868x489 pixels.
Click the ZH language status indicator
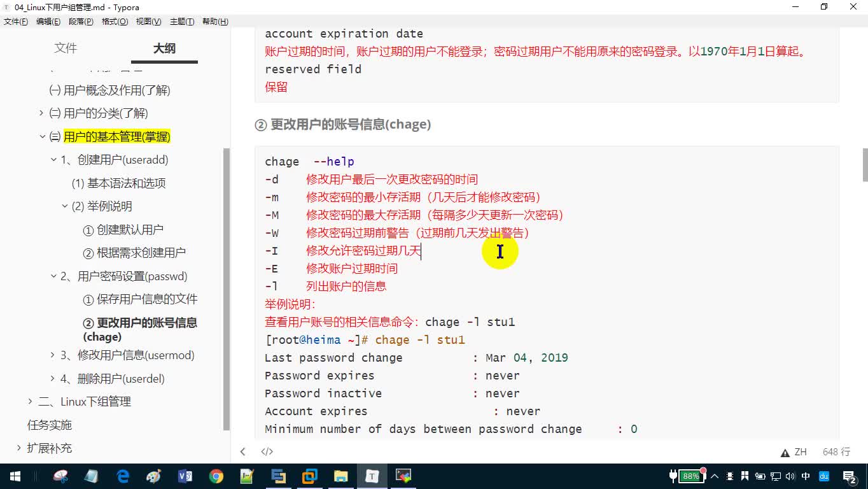801,452
